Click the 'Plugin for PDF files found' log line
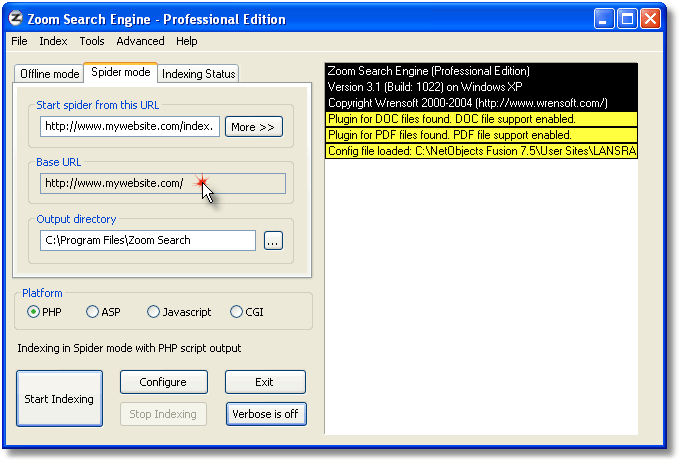681x463 pixels. tap(481, 135)
